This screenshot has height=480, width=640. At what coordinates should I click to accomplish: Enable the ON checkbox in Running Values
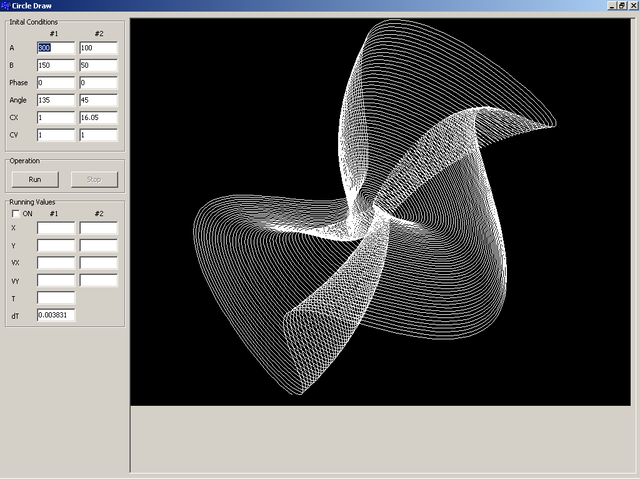[16, 214]
